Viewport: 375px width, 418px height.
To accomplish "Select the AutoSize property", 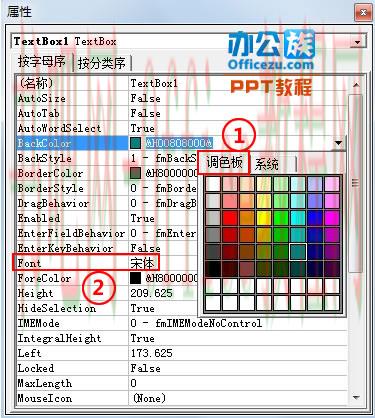I will (x=72, y=98).
